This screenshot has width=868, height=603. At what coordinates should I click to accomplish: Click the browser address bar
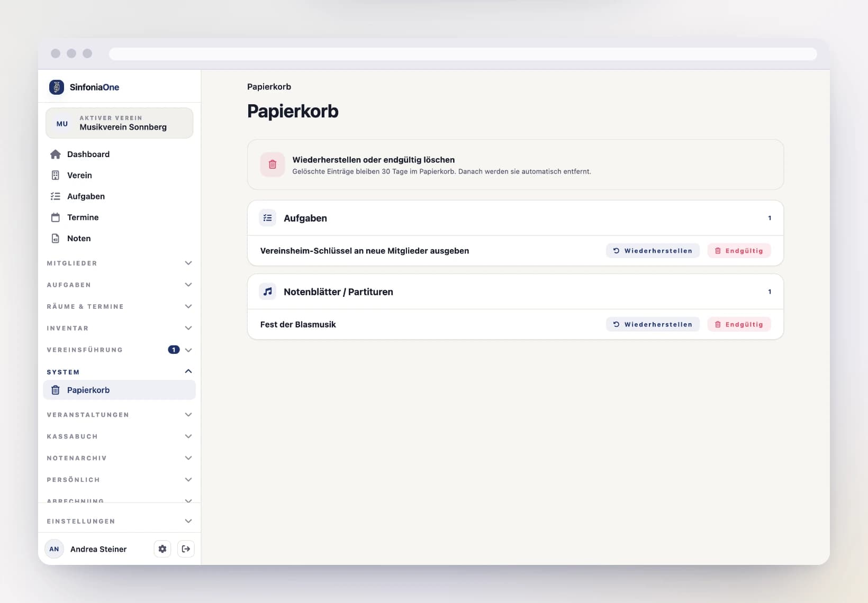[x=463, y=54]
